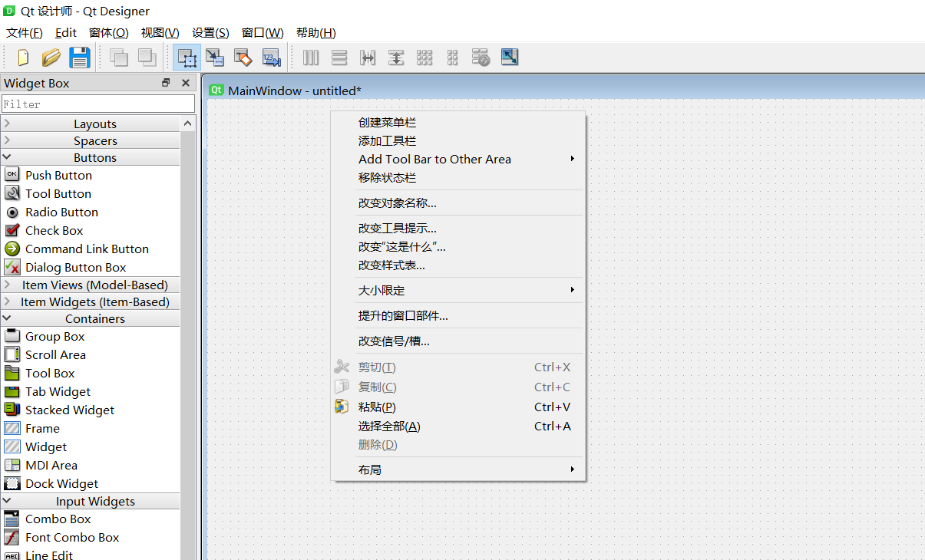Click the Send to Back toolbar icon
Image resolution: width=925 pixels, height=560 pixels.
[118, 58]
